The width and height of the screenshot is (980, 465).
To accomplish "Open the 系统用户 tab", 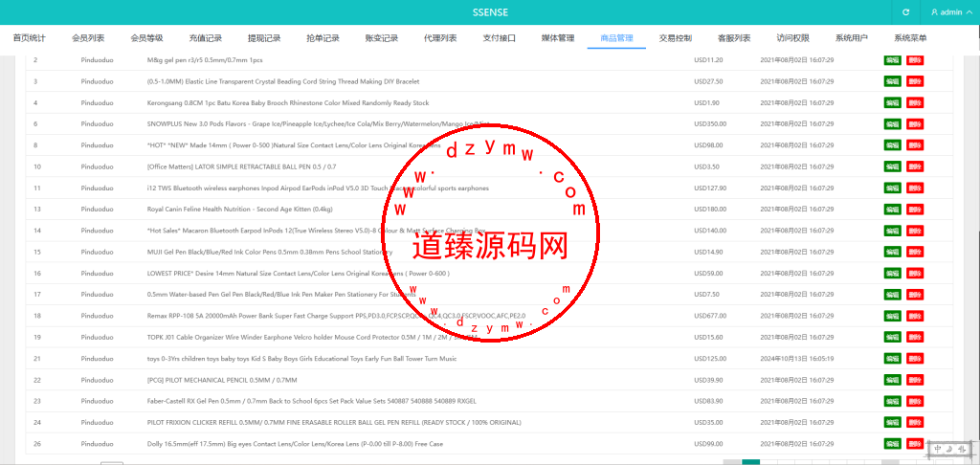I will [852, 38].
